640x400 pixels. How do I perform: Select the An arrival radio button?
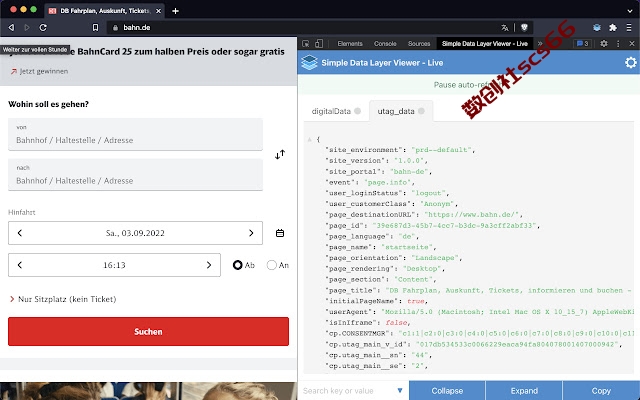pyautogui.click(x=271, y=265)
